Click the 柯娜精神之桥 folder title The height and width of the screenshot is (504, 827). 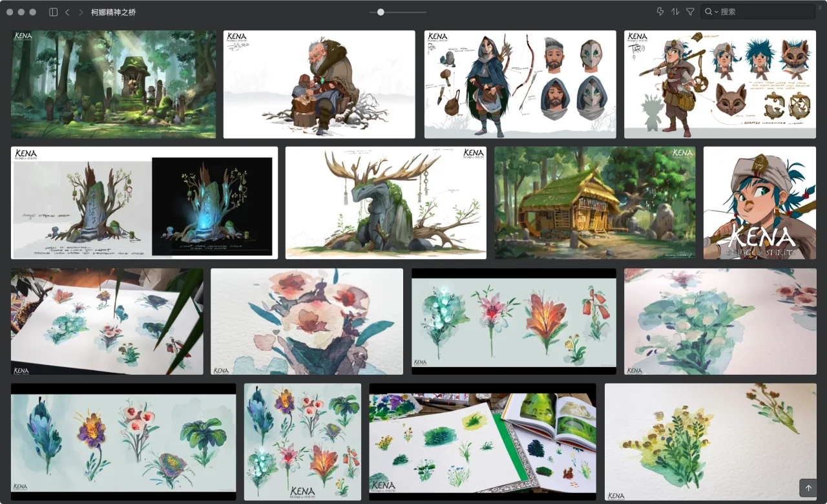(x=113, y=12)
